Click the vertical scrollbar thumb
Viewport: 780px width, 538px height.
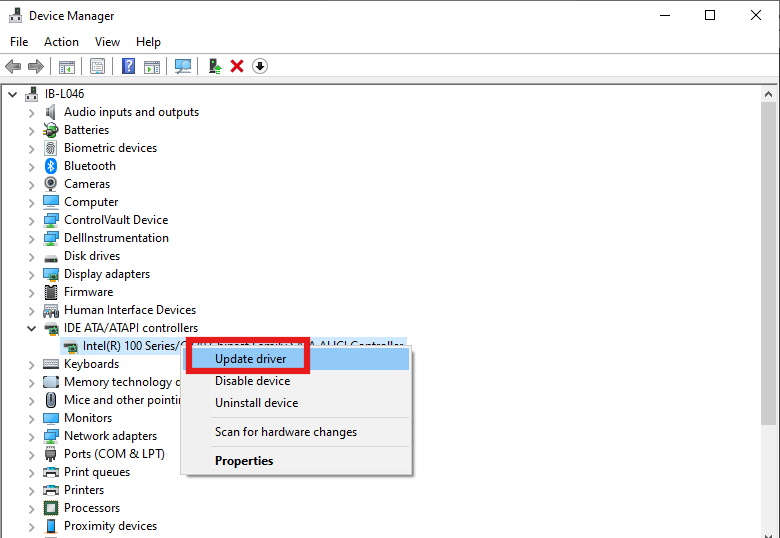pos(768,264)
